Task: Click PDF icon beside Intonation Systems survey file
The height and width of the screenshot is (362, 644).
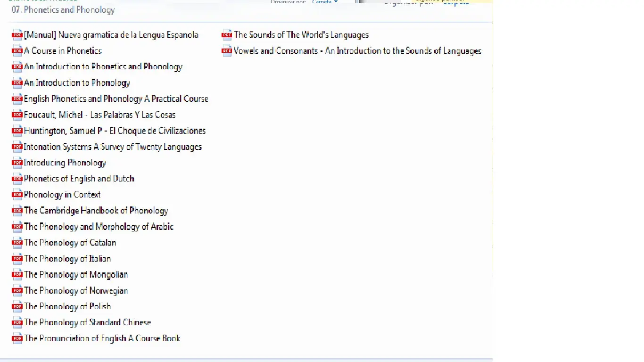Action: click(17, 147)
